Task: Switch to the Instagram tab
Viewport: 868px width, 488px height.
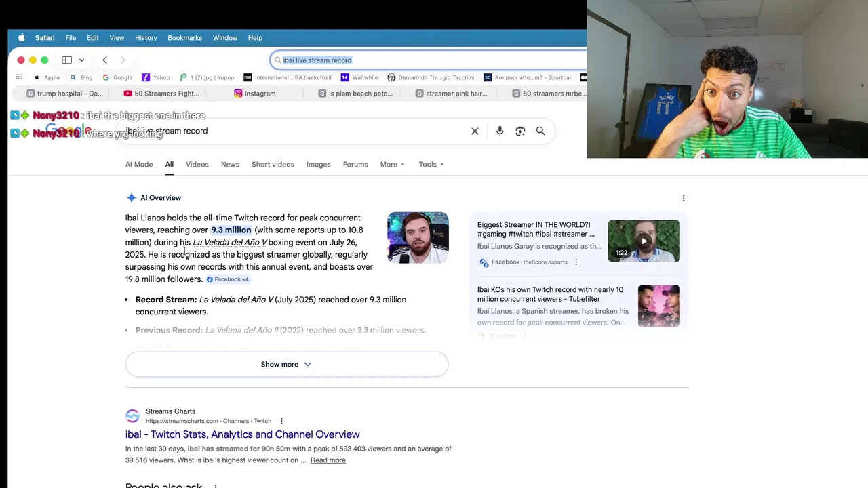Action: (255, 94)
